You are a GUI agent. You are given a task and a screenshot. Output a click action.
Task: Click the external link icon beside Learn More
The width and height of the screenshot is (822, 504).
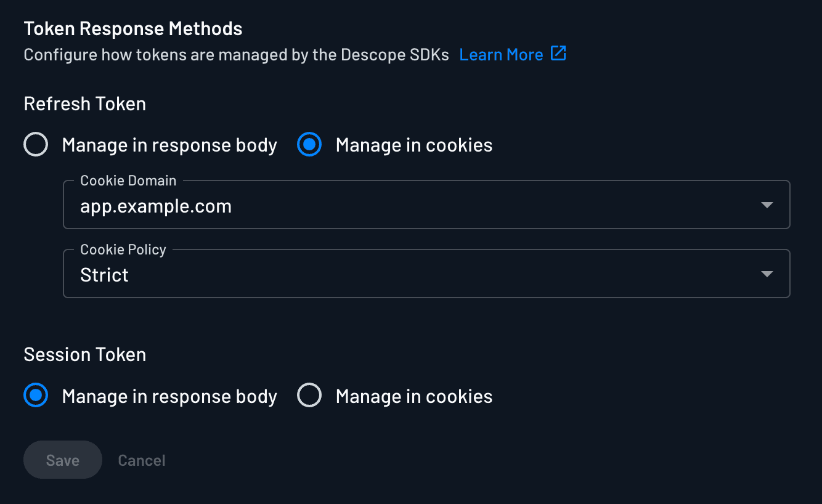pos(558,54)
